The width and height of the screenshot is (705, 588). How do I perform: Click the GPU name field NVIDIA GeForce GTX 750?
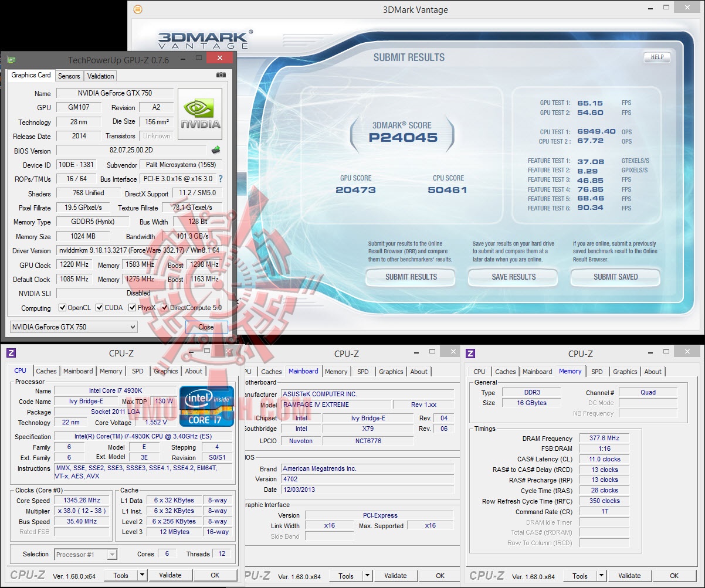[x=114, y=93]
